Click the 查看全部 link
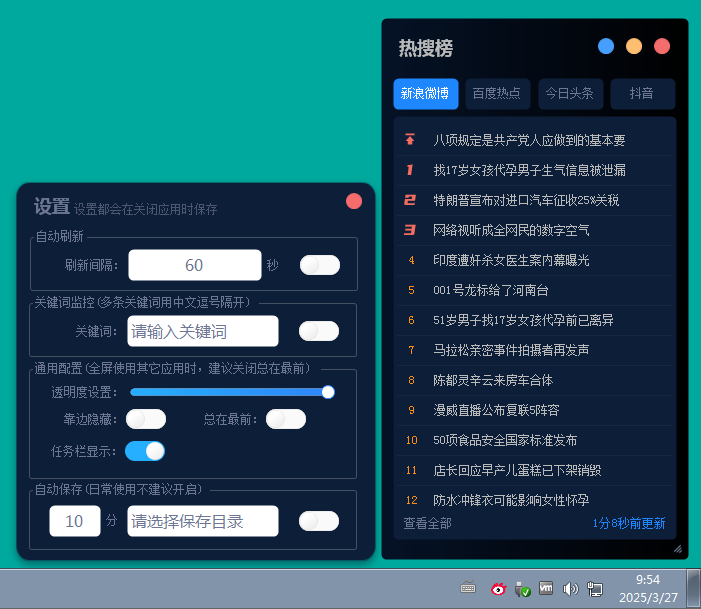The width and height of the screenshot is (701, 609). click(427, 523)
